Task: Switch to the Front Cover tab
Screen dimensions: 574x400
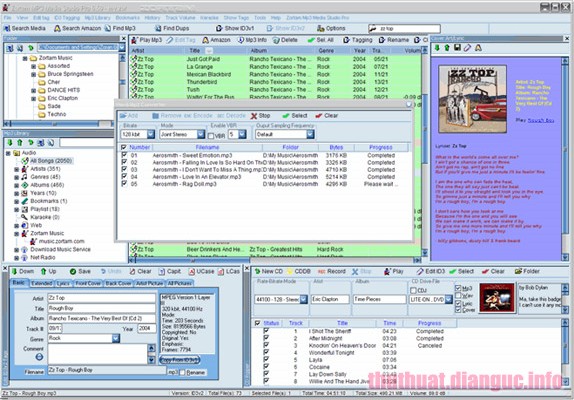Action: [x=88, y=283]
